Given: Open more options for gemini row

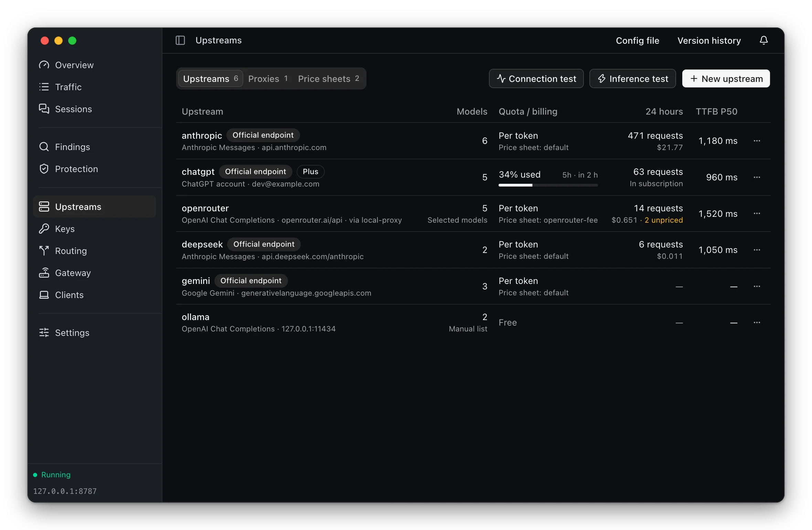Looking at the screenshot, I should pos(757,286).
